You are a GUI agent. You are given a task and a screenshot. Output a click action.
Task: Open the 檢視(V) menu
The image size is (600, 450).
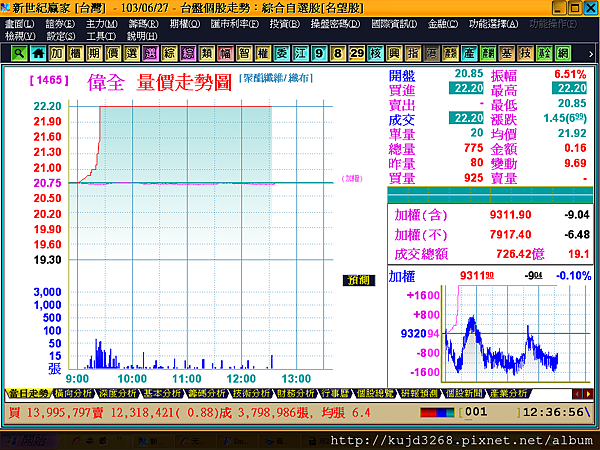(20, 36)
